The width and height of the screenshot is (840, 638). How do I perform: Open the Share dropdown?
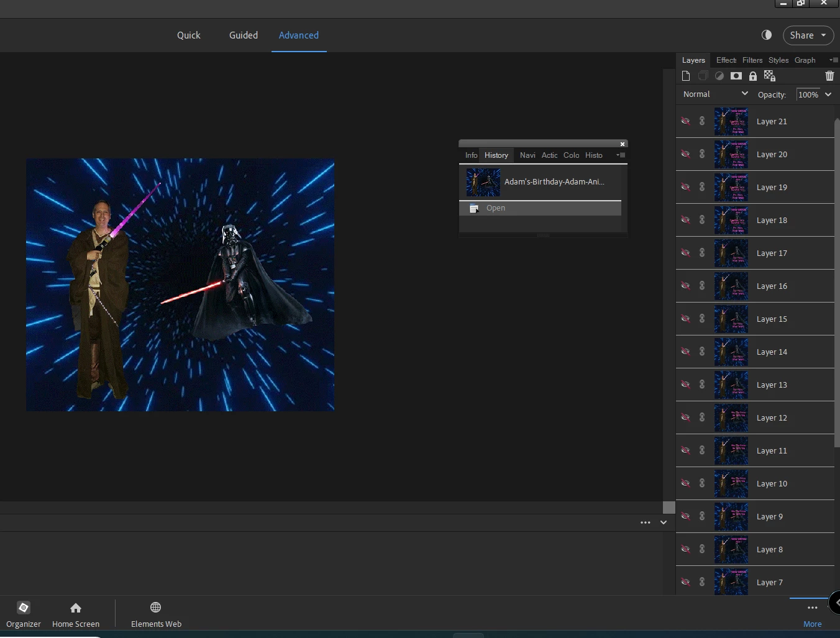coord(808,35)
